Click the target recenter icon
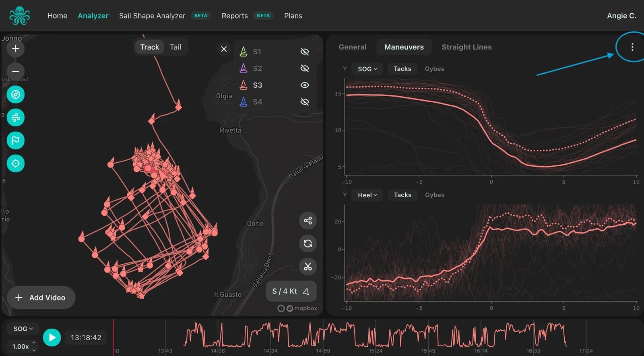 pos(16,164)
